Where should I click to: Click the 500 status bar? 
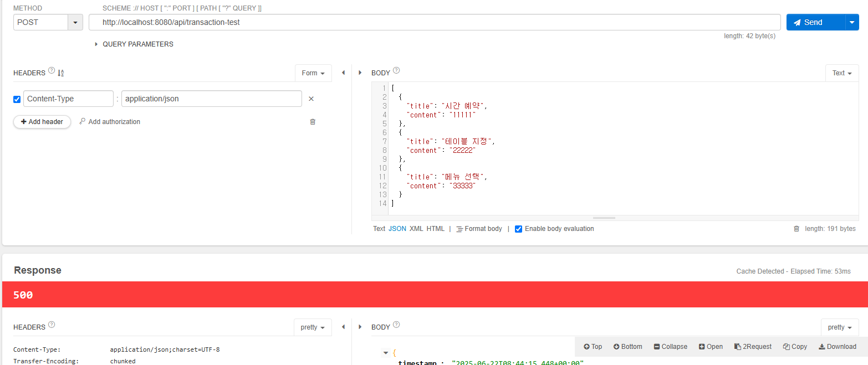[435, 295]
